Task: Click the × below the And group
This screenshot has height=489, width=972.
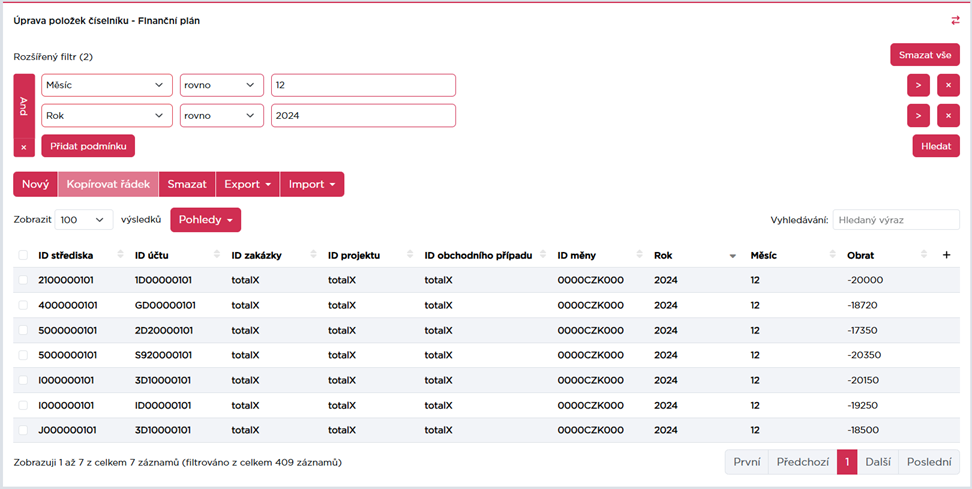Action: point(24,147)
